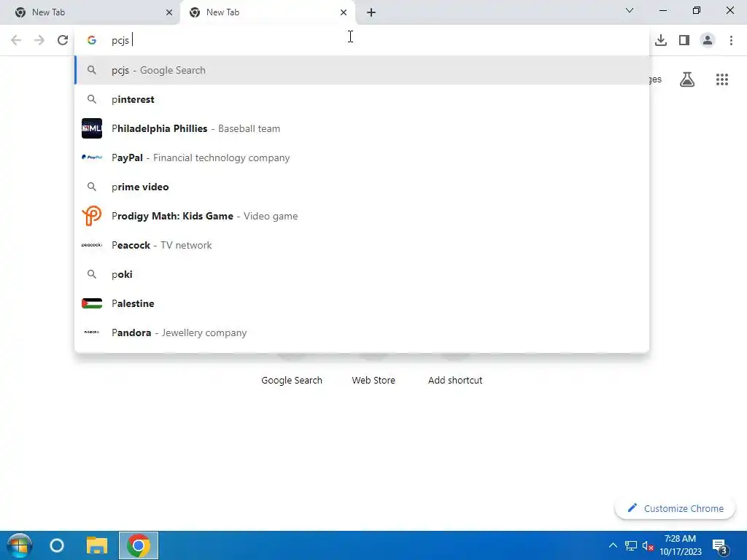
Task: Click the muted volume tray icon
Action: coord(648,546)
